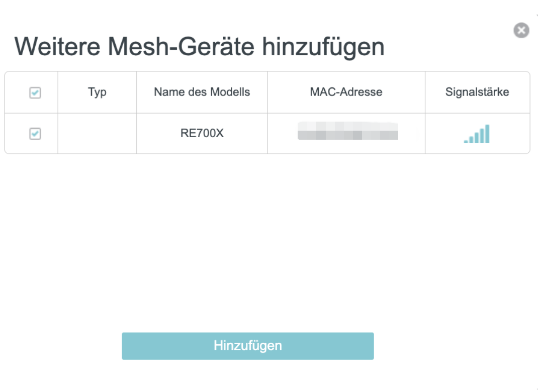Click the close icon on the dialog
Screen dimensions: 538x392
click(x=521, y=30)
